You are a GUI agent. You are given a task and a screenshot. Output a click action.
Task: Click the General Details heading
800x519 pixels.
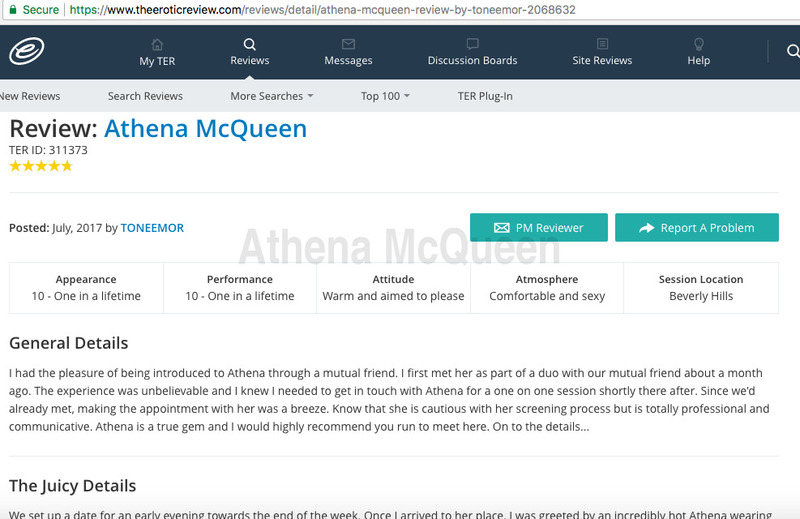(69, 343)
